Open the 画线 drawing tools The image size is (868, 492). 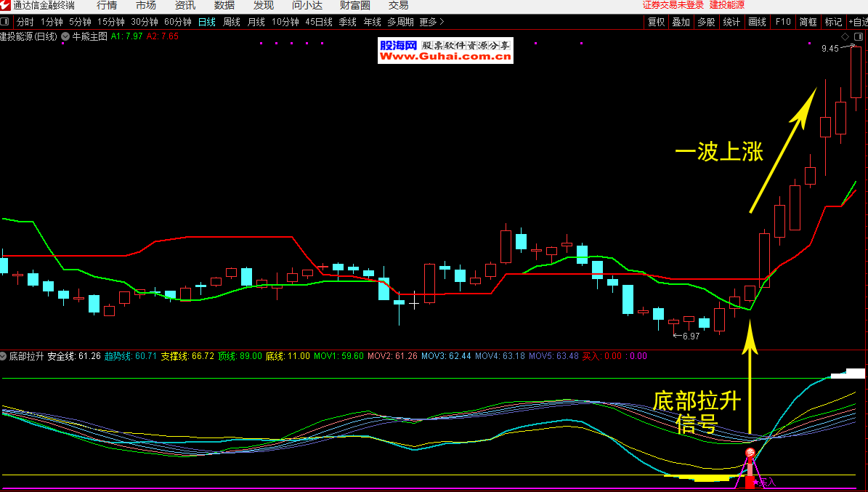pyautogui.click(x=757, y=22)
